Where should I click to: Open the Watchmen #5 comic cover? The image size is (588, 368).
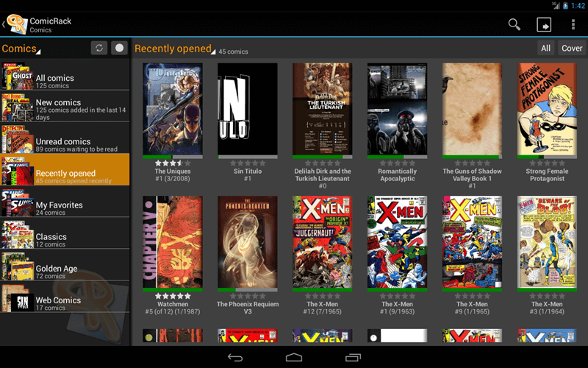click(173, 241)
